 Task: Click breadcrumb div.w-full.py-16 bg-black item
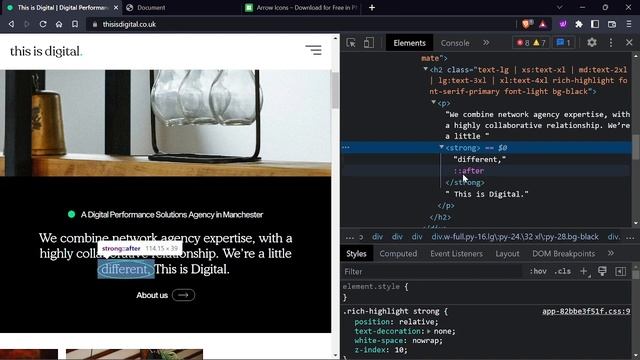pyautogui.click(x=515, y=237)
